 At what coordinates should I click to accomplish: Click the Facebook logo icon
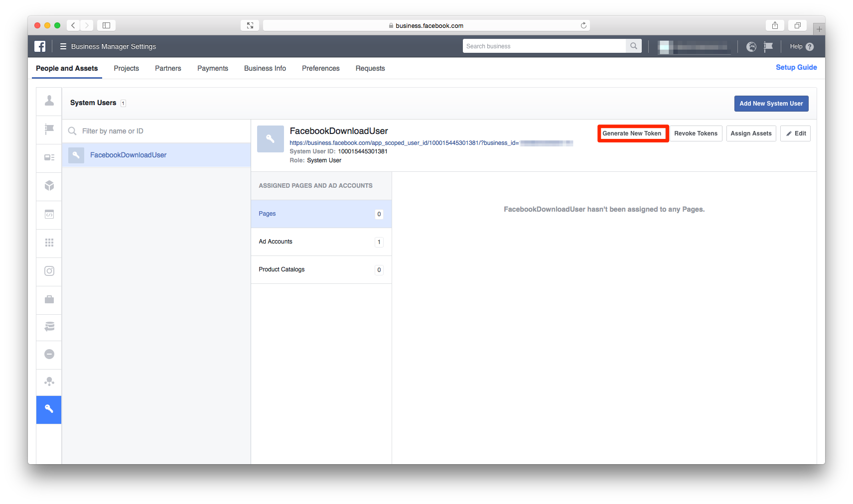click(x=40, y=46)
